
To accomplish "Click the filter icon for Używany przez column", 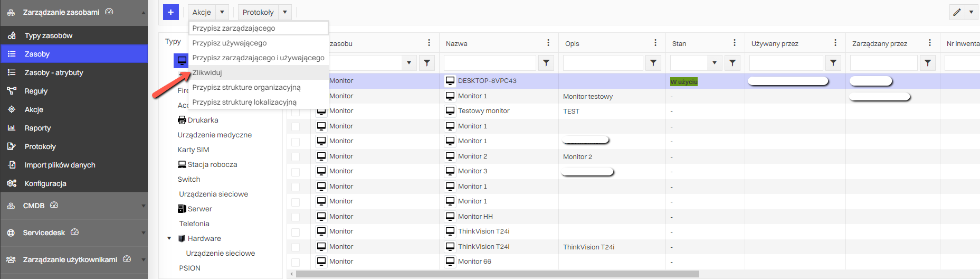I will tap(833, 63).
